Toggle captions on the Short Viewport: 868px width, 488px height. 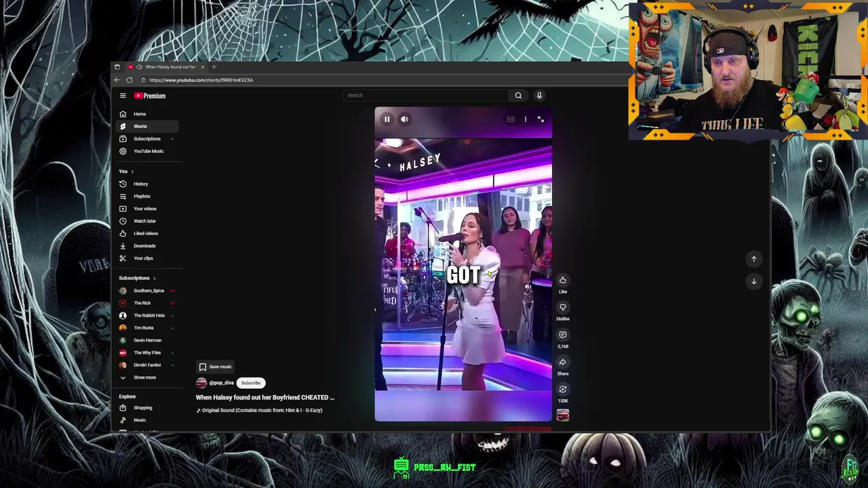pyautogui.click(x=511, y=119)
